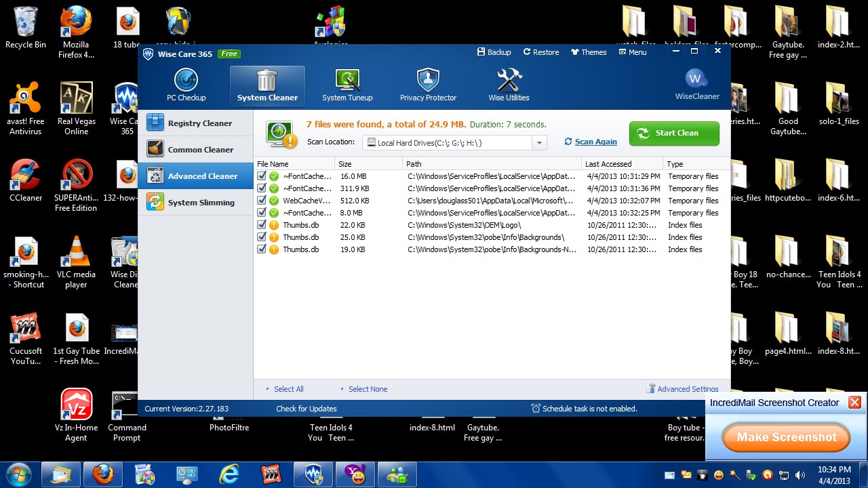Open the Menu item in title bar
The image size is (868, 488).
[632, 52]
